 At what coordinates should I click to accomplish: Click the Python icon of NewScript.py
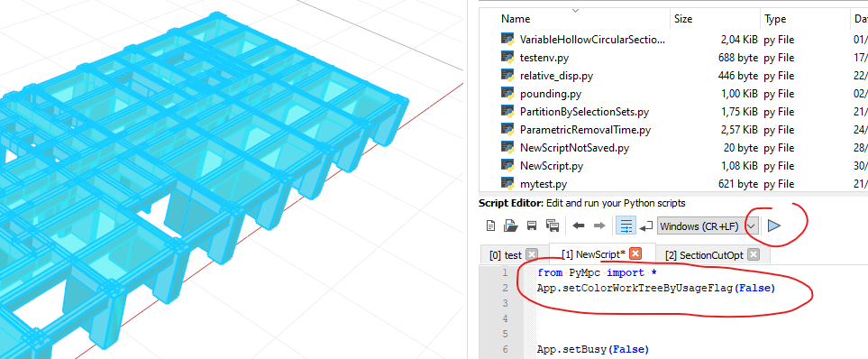507,165
